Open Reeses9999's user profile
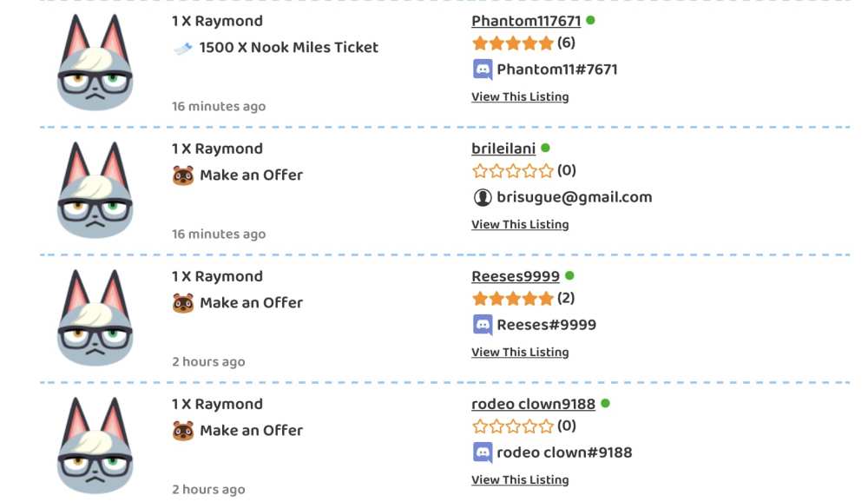This screenshot has width=868, height=502. click(x=516, y=276)
